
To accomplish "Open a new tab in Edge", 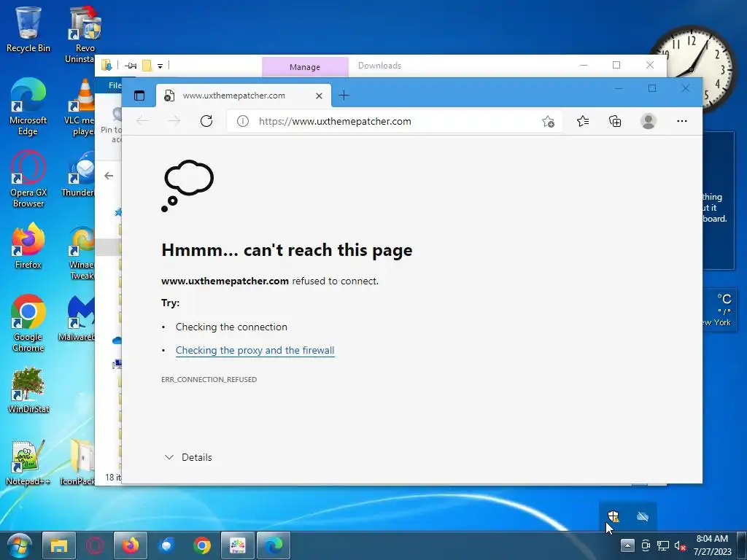I will [344, 96].
